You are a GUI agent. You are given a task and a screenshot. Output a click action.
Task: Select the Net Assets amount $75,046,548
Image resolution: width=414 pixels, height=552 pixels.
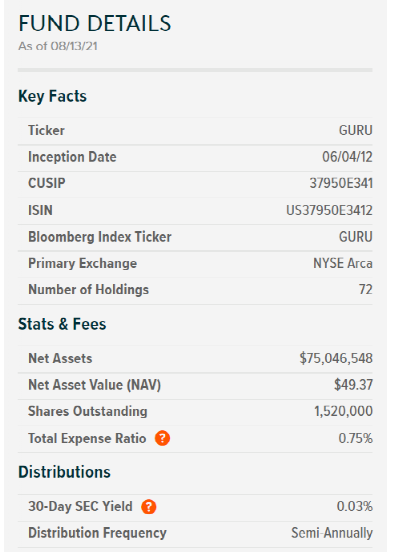[336, 358]
